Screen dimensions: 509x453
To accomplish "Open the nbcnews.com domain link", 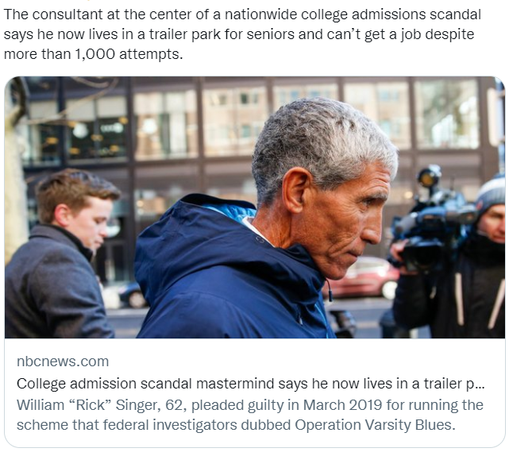I will [63, 361].
